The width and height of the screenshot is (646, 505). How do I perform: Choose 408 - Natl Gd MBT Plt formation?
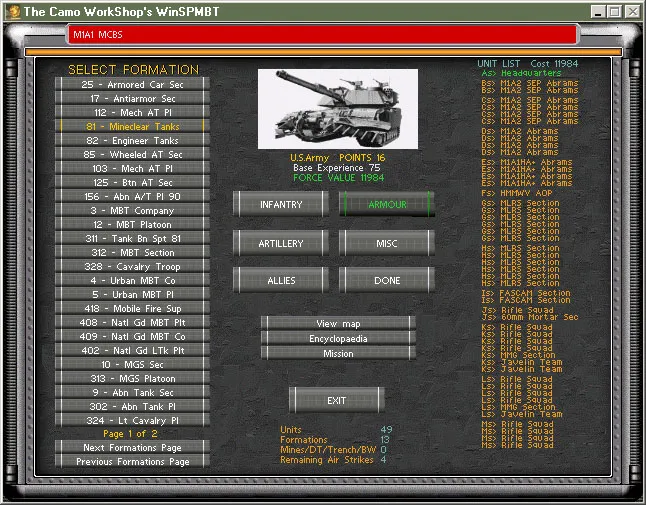tap(133, 323)
